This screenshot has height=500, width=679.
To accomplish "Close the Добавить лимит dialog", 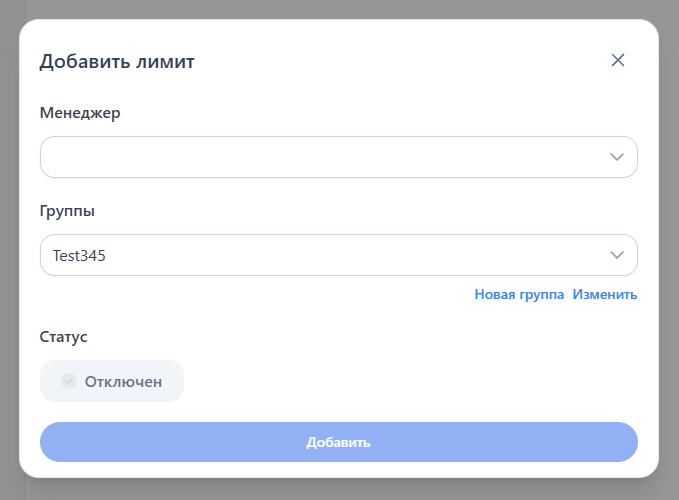I will [618, 60].
